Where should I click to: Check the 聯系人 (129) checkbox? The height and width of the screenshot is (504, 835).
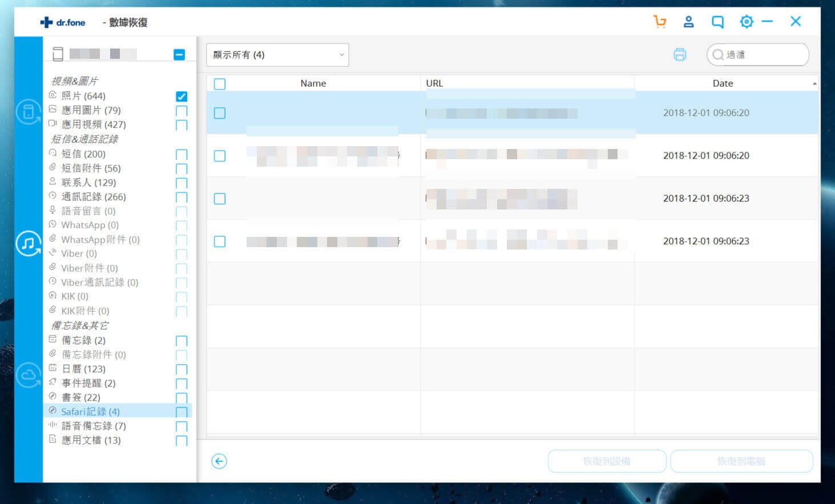coord(181,183)
